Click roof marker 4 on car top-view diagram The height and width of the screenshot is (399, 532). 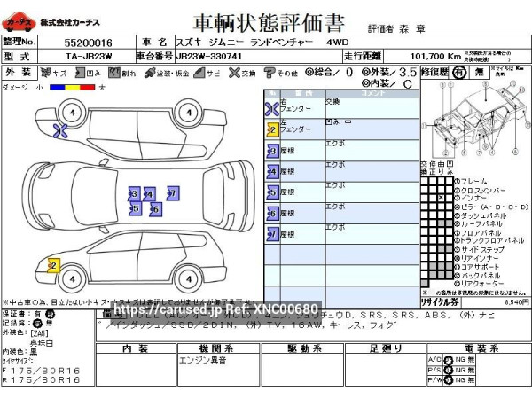coord(149,194)
